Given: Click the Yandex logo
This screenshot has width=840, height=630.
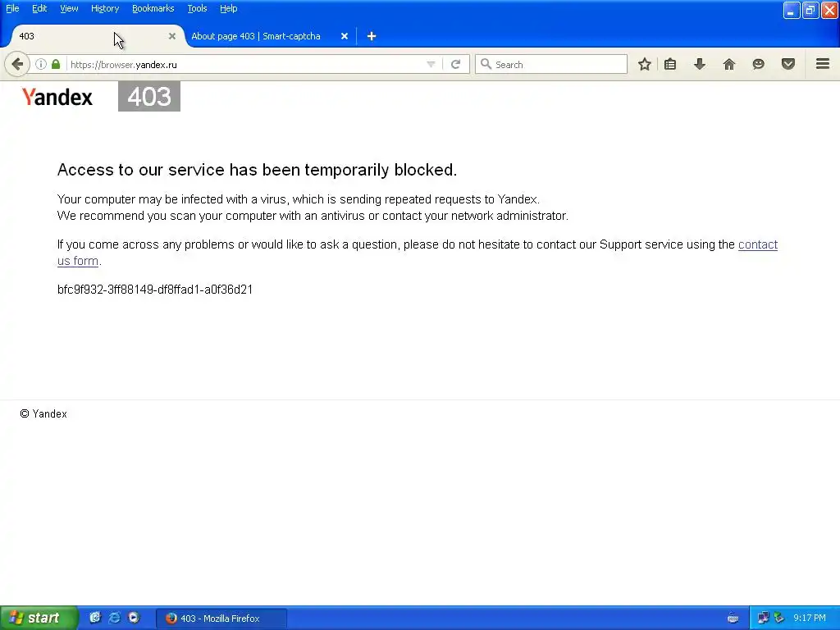Looking at the screenshot, I should (57, 97).
